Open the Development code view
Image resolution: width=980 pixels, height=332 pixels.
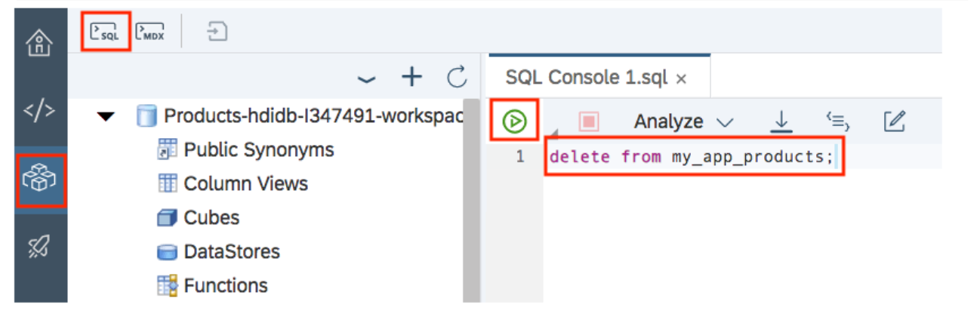[x=40, y=110]
